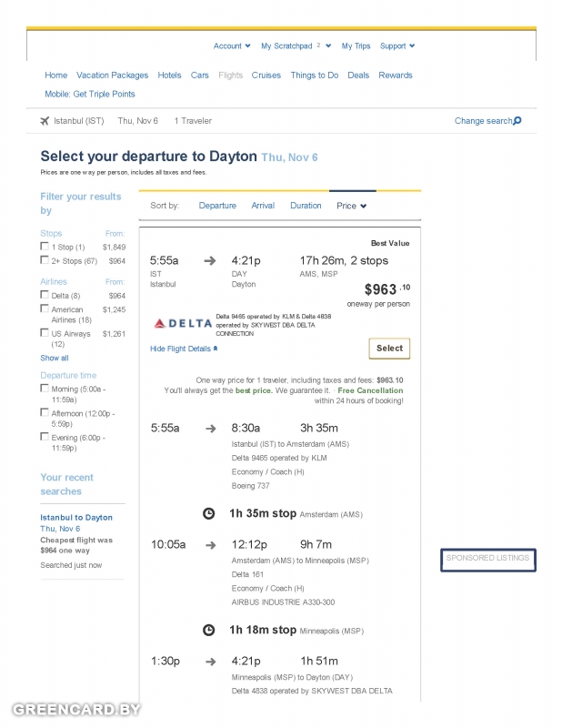Open the Account dropdown menu
The image size is (562, 728).
232,46
